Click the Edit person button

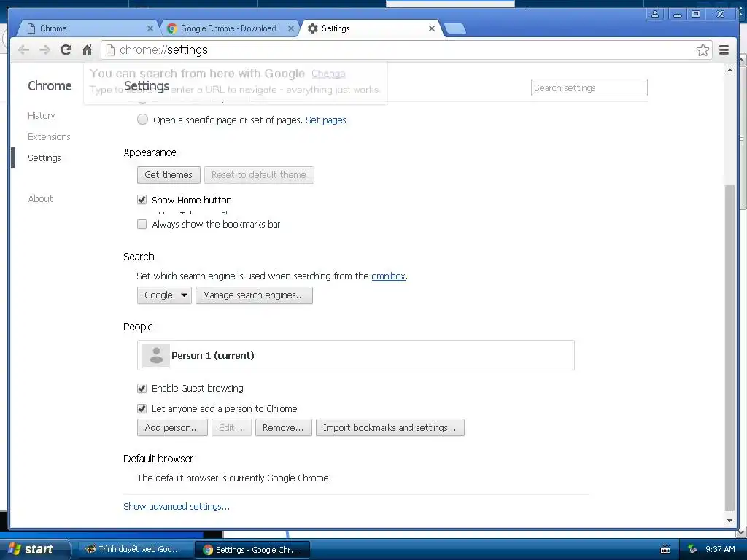coord(231,427)
